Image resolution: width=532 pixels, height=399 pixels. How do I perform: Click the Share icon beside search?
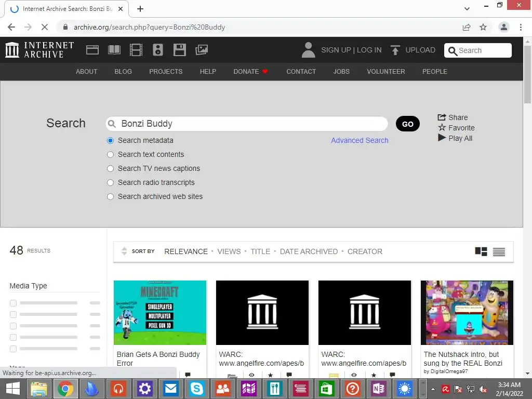[442, 117]
